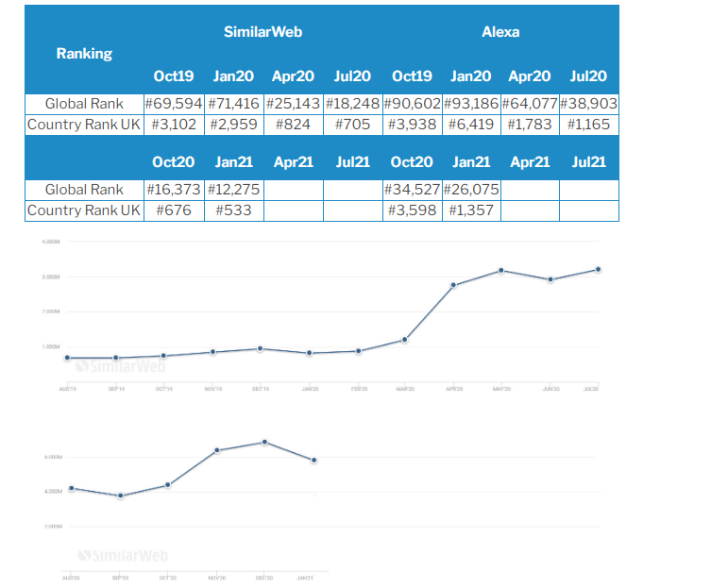Click the MAY'20 data point on the chart
The height and width of the screenshot is (588, 728).
point(501,271)
